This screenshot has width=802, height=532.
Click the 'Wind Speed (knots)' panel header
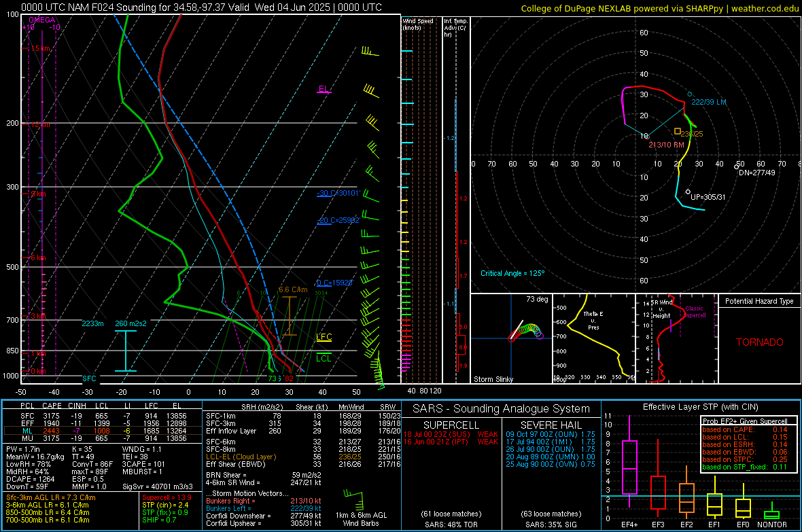point(417,24)
